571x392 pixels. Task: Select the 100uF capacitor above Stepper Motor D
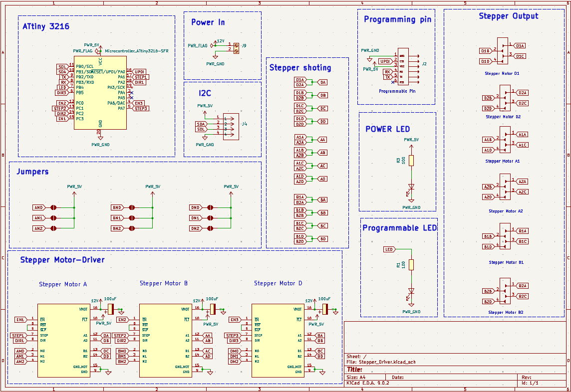tap(325, 309)
